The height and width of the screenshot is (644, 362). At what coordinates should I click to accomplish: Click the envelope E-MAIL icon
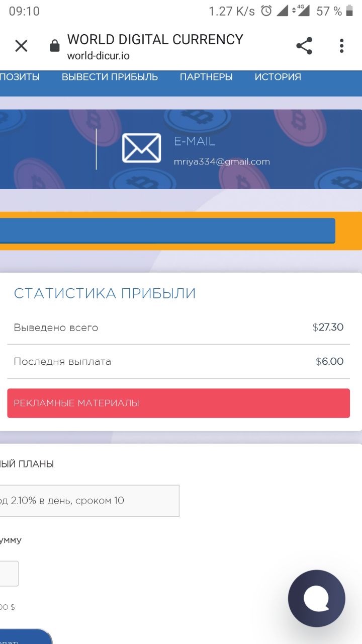pyautogui.click(x=141, y=148)
